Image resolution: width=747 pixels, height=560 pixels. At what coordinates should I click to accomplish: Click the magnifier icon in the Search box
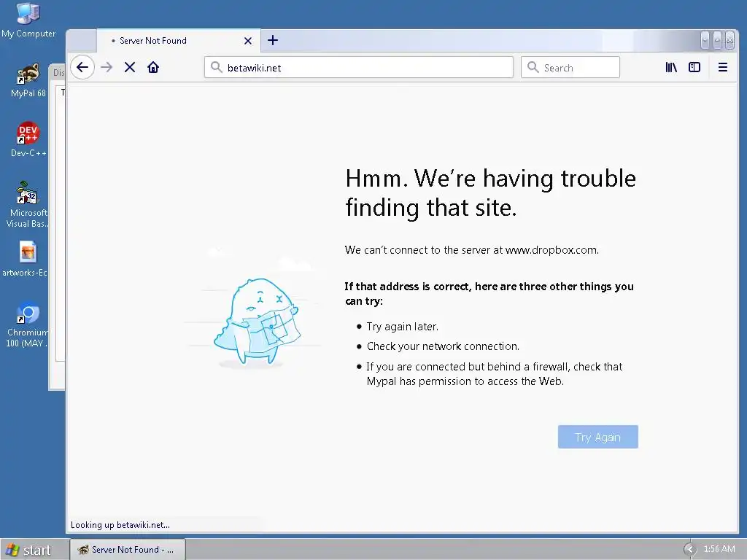(533, 67)
